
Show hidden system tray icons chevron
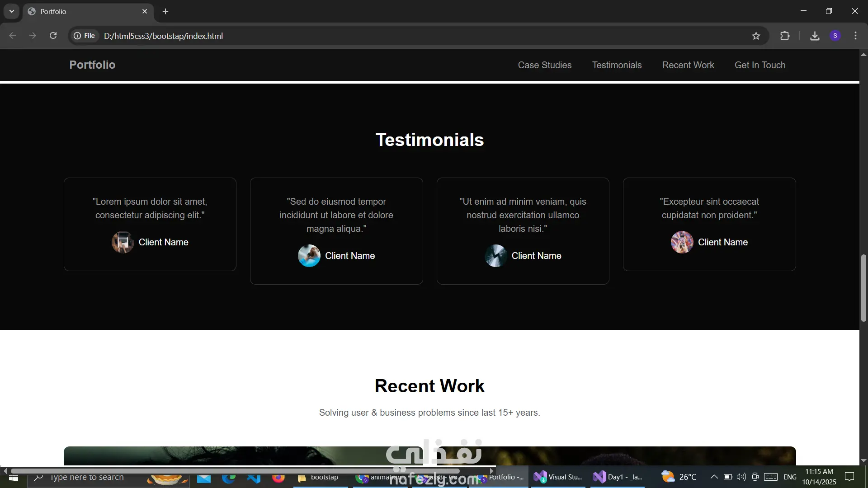714,477
